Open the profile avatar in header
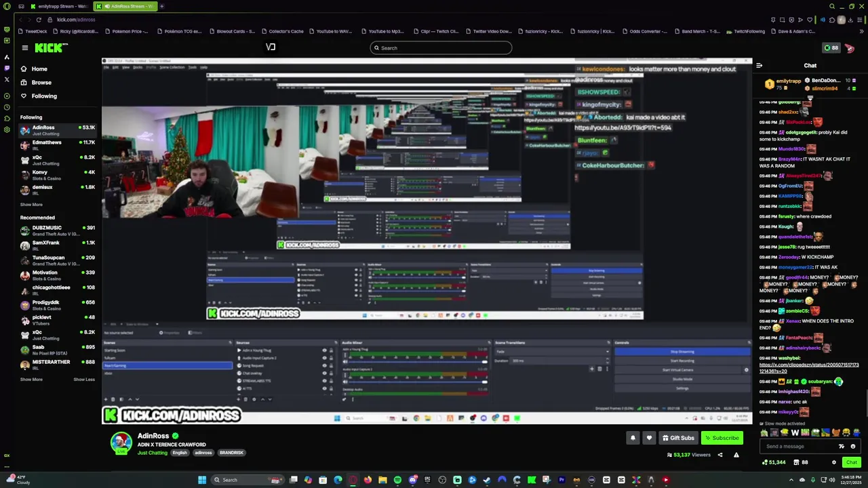Viewport: 868px width, 488px height. tap(850, 48)
